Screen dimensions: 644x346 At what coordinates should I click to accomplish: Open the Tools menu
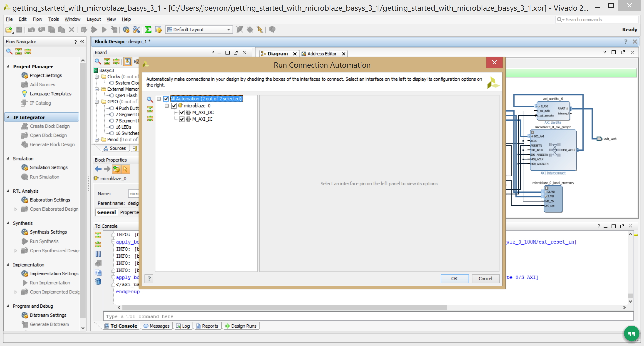point(53,19)
